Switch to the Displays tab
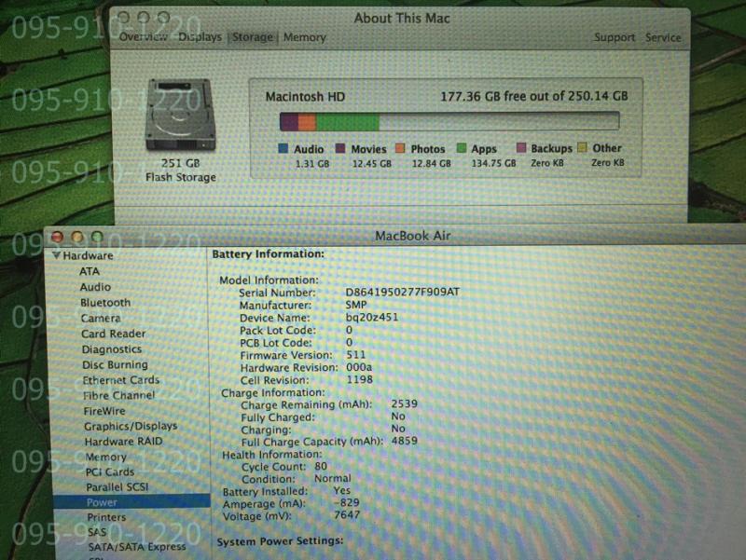The width and height of the screenshot is (746, 560). [200, 36]
